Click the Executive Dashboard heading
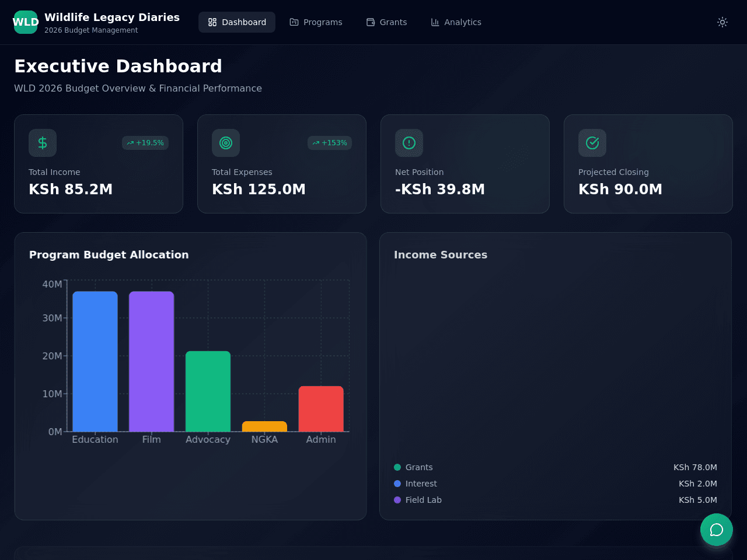 coord(118,66)
